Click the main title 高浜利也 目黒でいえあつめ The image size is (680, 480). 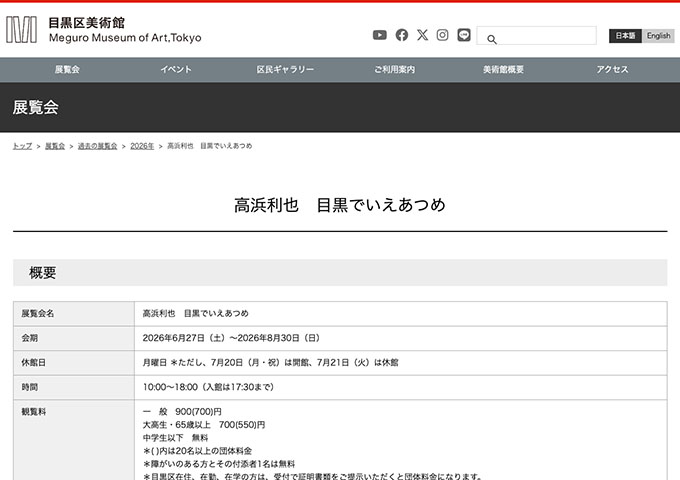click(x=340, y=205)
